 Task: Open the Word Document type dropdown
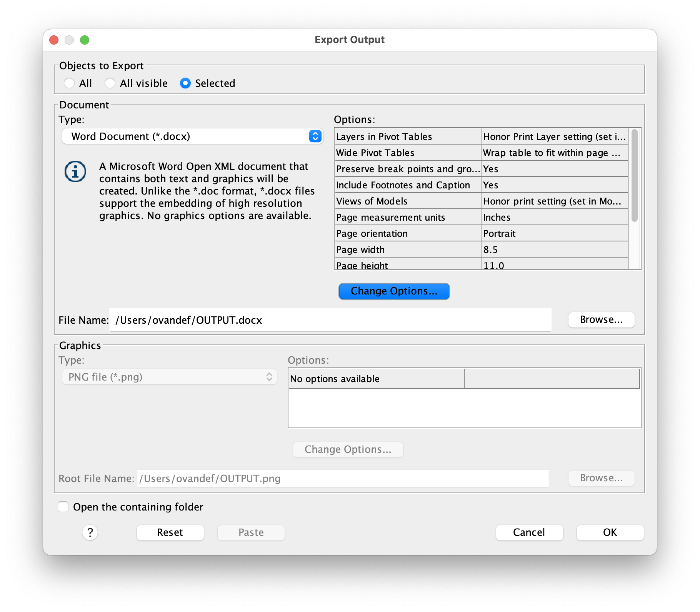(x=192, y=136)
